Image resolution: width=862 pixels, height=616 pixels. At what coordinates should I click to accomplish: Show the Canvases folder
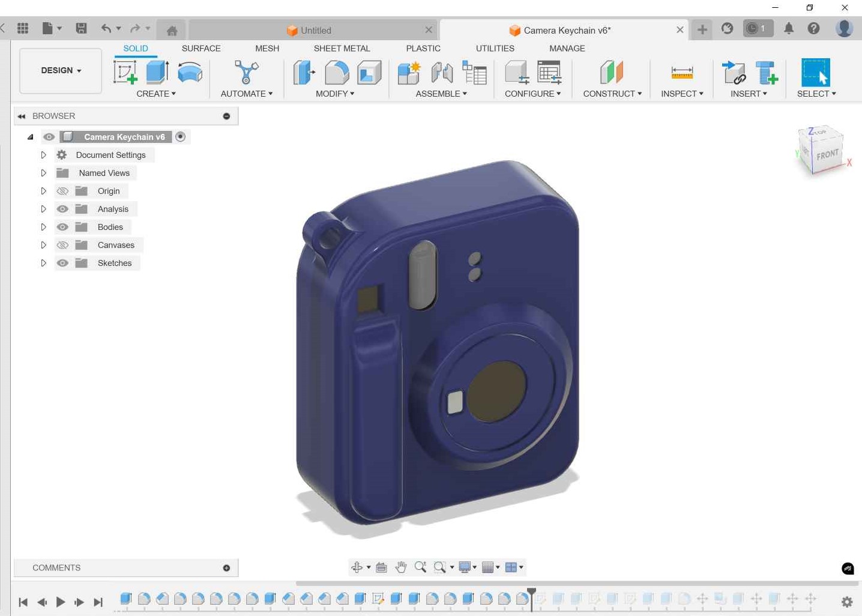(x=62, y=245)
